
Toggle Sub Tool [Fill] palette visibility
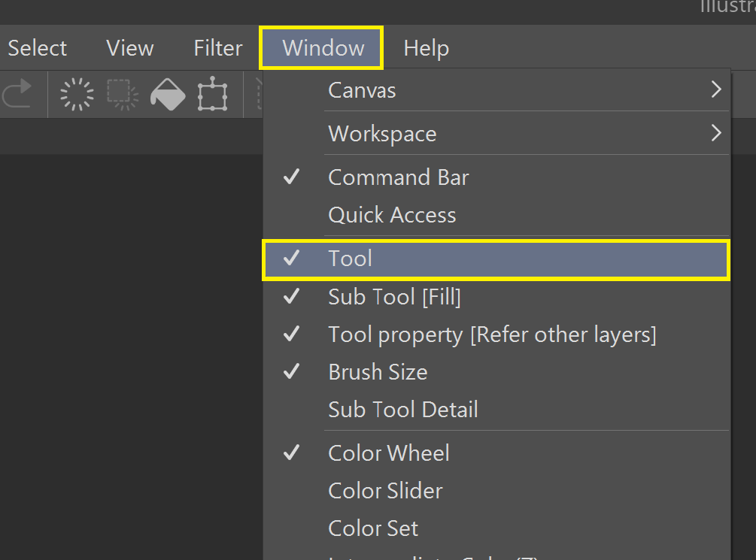pyautogui.click(x=394, y=297)
